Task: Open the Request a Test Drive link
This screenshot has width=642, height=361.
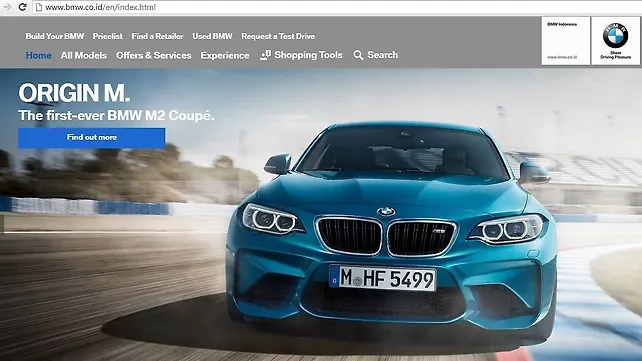Action: (278, 36)
